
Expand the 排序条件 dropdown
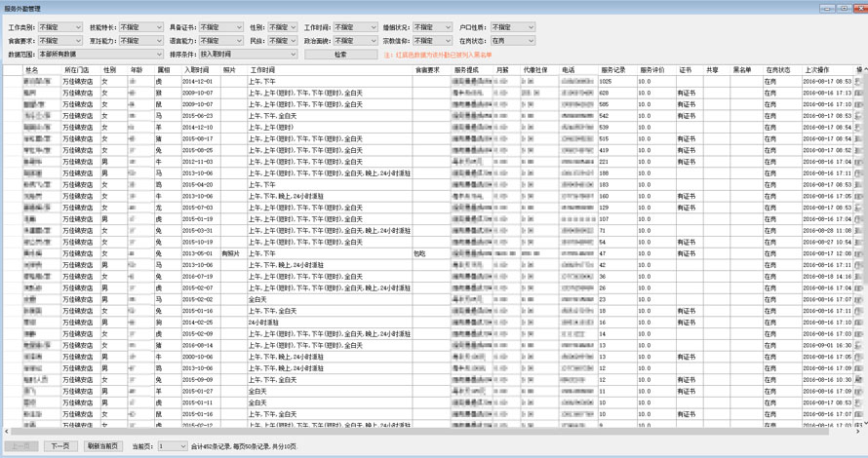(248, 55)
